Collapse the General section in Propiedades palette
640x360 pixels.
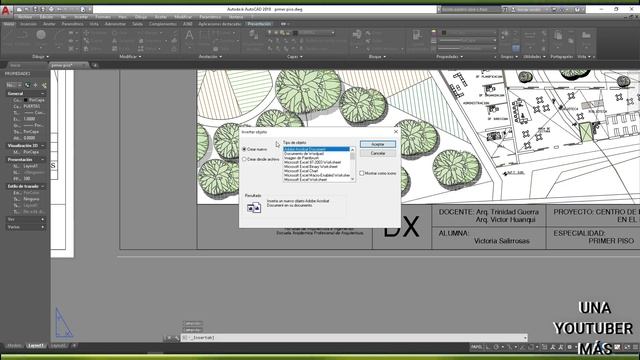tap(42, 93)
